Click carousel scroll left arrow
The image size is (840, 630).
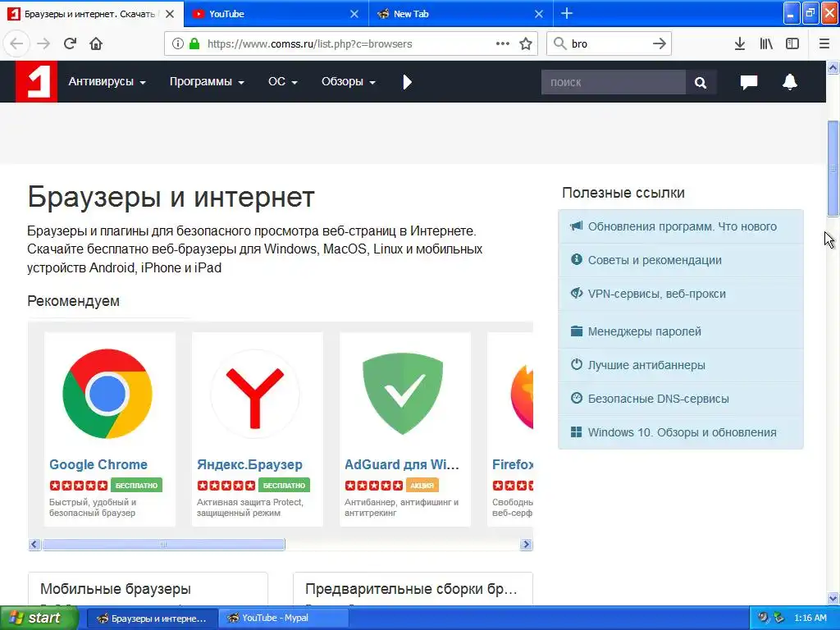[x=34, y=545]
